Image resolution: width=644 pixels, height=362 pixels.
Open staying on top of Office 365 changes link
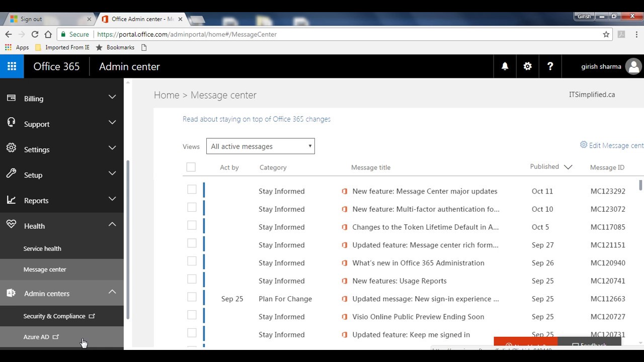tap(257, 119)
